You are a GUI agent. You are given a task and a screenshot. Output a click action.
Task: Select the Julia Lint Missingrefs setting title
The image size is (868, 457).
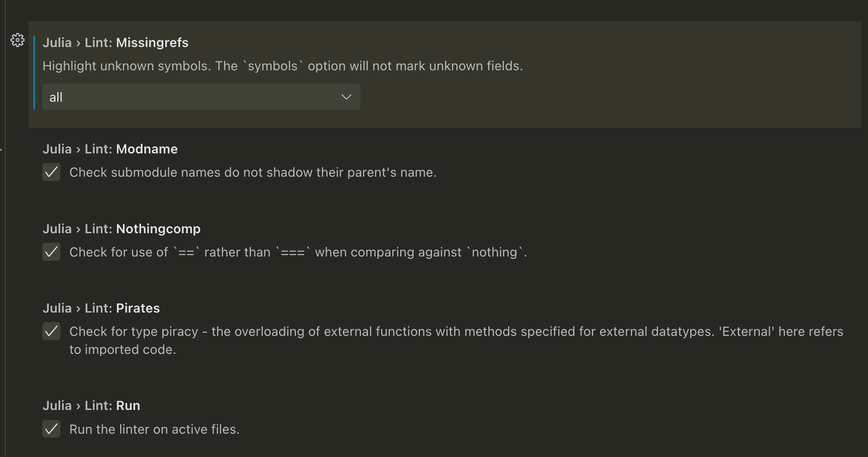115,43
